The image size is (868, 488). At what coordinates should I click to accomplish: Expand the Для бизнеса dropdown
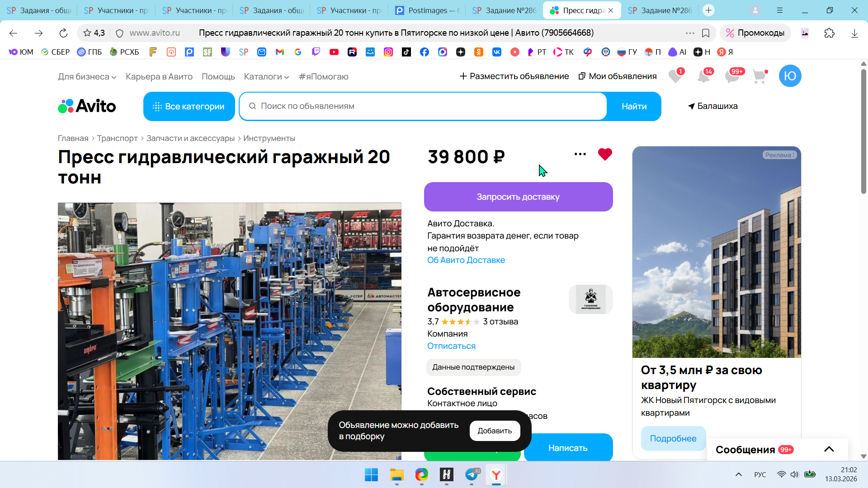[87, 77]
